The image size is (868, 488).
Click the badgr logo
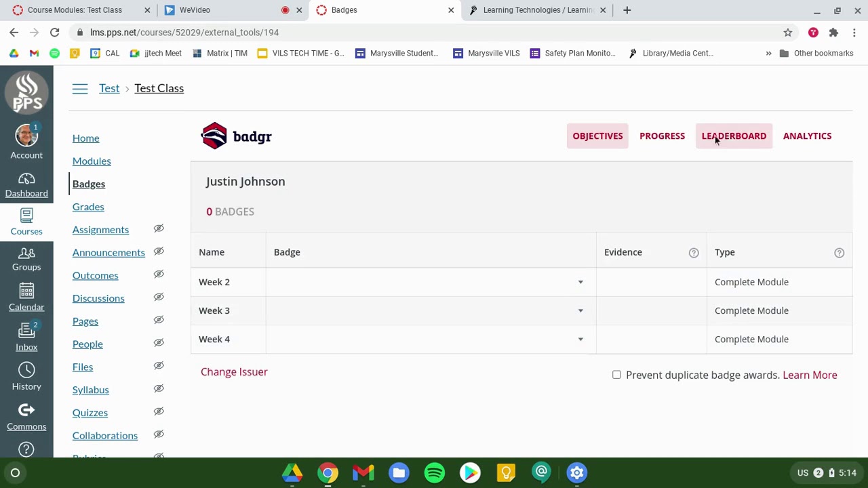click(237, 136)
